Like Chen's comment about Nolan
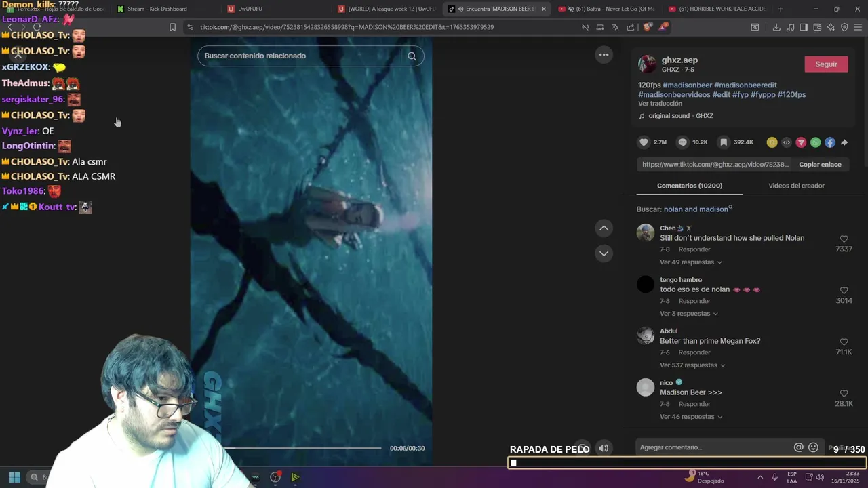868x488 pixels. (844, 239)
